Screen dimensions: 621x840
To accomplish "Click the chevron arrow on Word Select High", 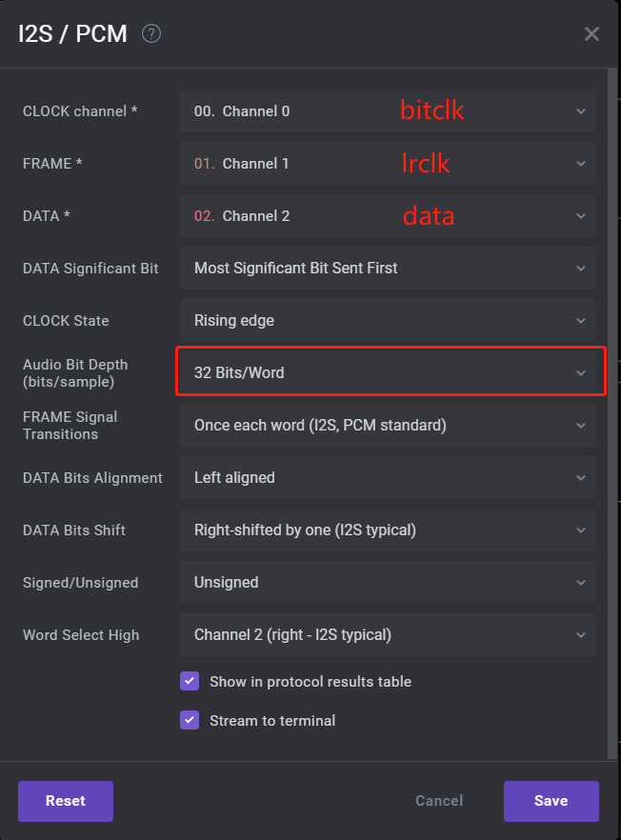I will pyautogui.click(x=581, y=635).
